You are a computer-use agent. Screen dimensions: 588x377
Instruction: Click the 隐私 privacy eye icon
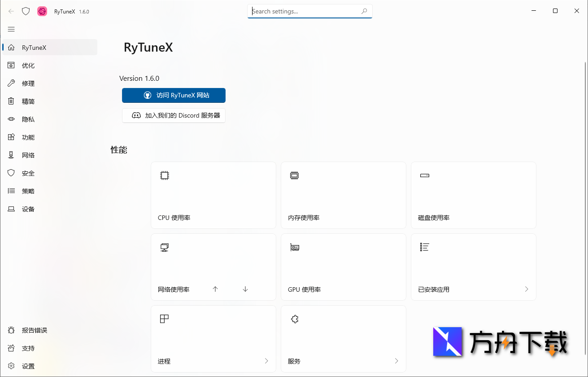[11, 119]
